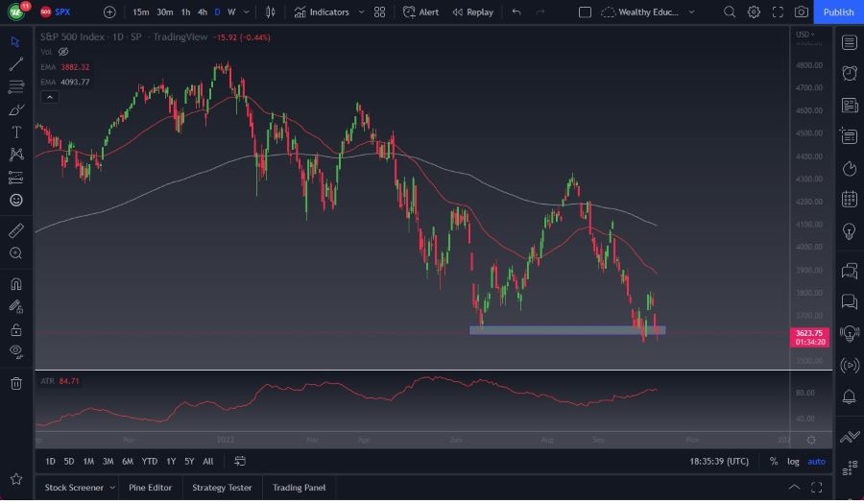Remove drawings with the trash icon

(x=15, y=384)
